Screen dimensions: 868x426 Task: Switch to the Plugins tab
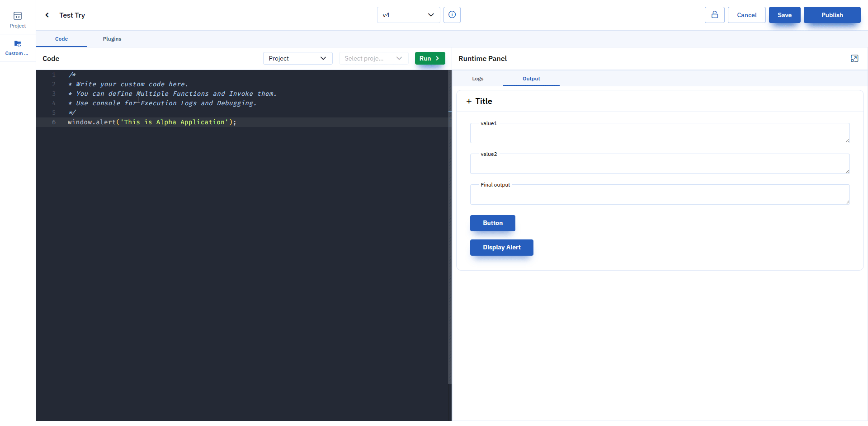click(x=112, y=39)
